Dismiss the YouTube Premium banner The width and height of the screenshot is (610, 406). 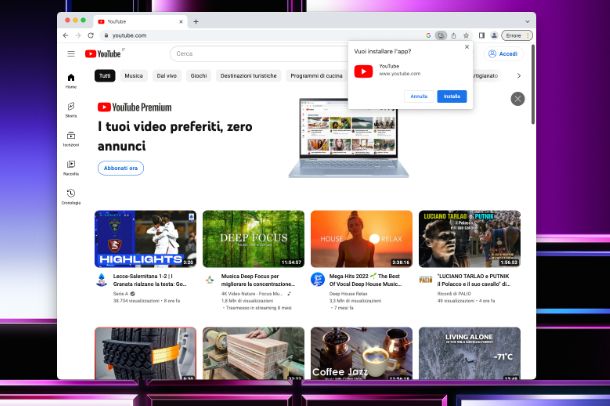click(x=517, y=99)
